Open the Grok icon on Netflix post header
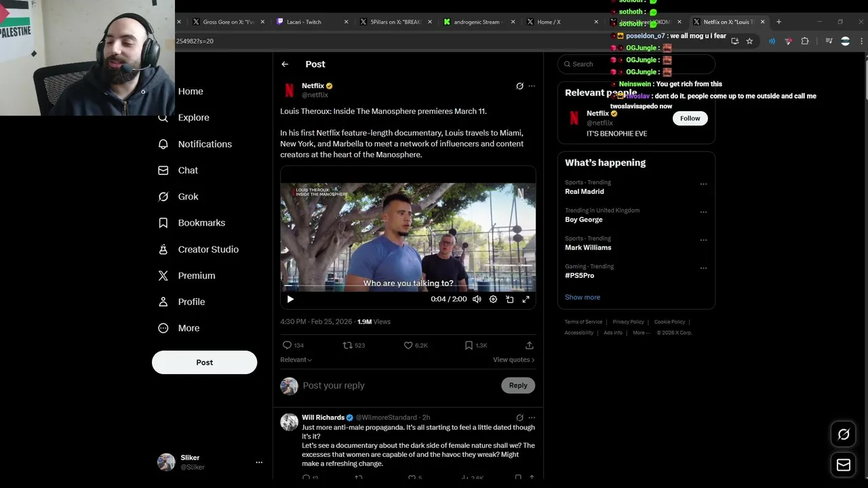This screenshot has height=488, width=868. click(519, 86)
